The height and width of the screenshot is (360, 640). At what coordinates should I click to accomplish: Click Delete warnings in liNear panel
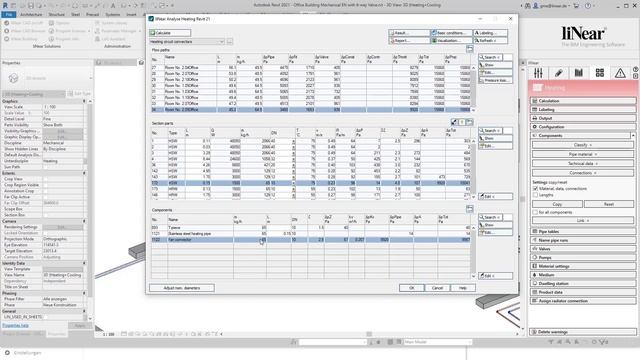pyautogui.click(x=583, y=332)
